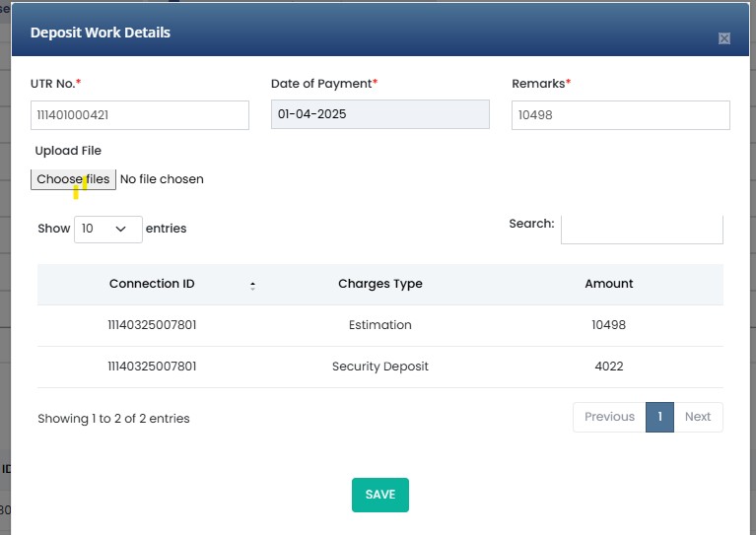756x535 pixels.
Task: Click the Estimation amount 10498 cell
Action: tap(609, 325)
